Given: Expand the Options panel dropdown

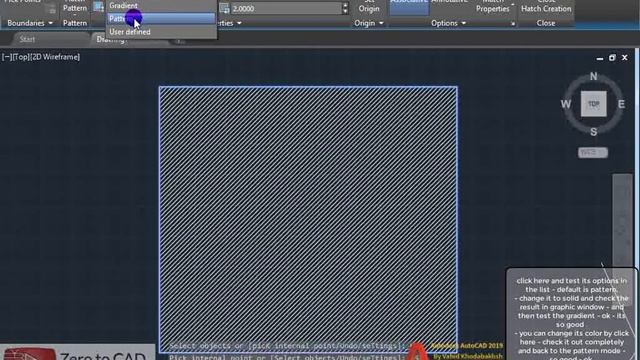Looking at the screenshot, I should pyautogui.click(x=448, y=23).
